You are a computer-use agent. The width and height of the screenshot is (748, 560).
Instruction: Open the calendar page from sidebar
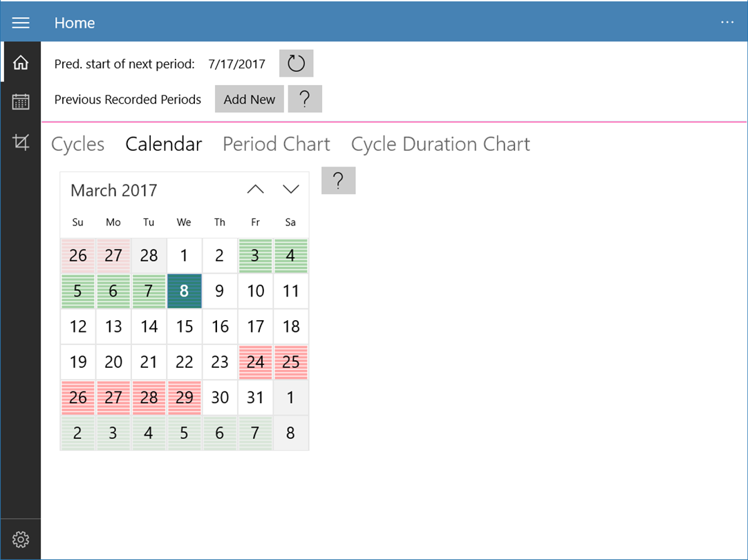(x=21, y=102)
